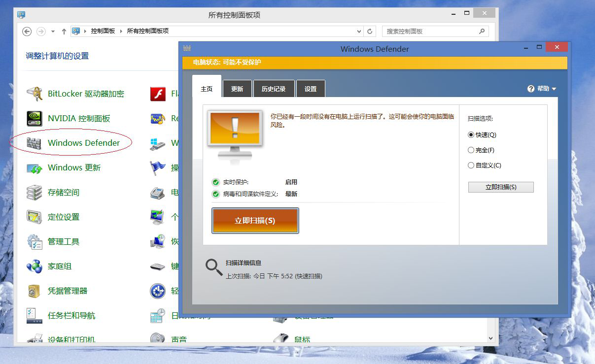The height and width of the screenshot is (364, 595).
Task: Click the Windows Defender title bar icon
Action: pos(187,48)
